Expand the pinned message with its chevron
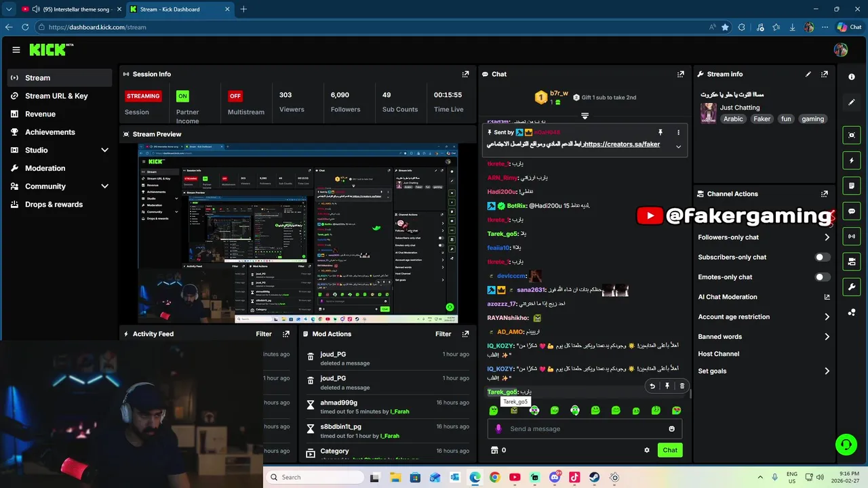Screen dimensions: 868x488 [678, 146]
